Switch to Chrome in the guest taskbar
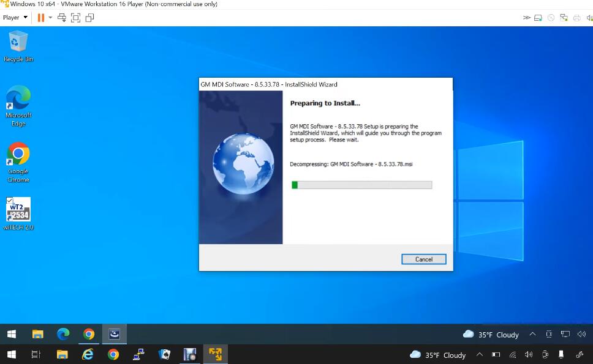 pyautogui.click(x=89, y=334)
